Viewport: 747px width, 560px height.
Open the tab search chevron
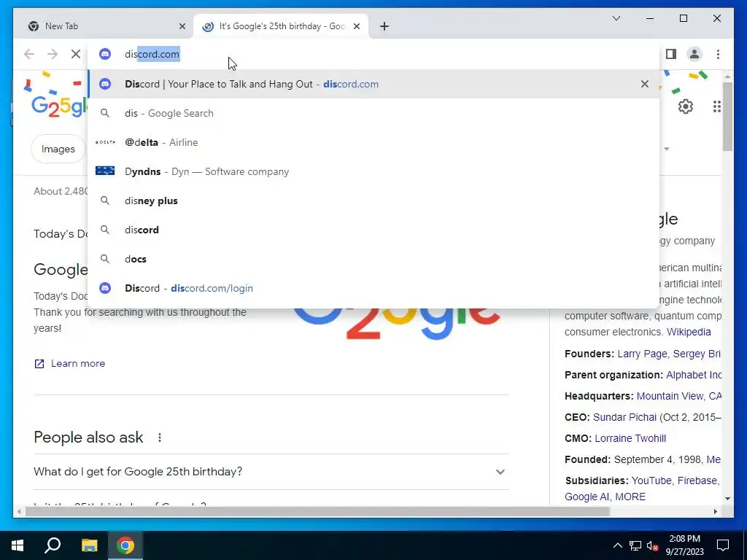pyautogui.click(x=616, y=18)
